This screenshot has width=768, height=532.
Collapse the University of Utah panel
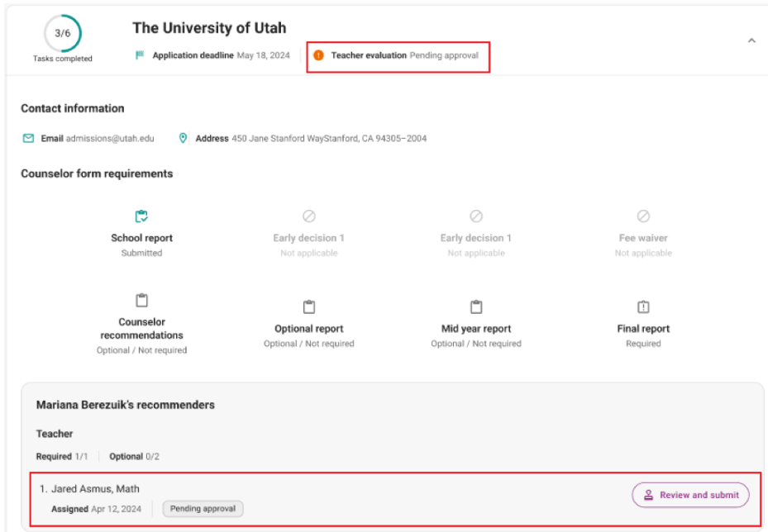751,40
